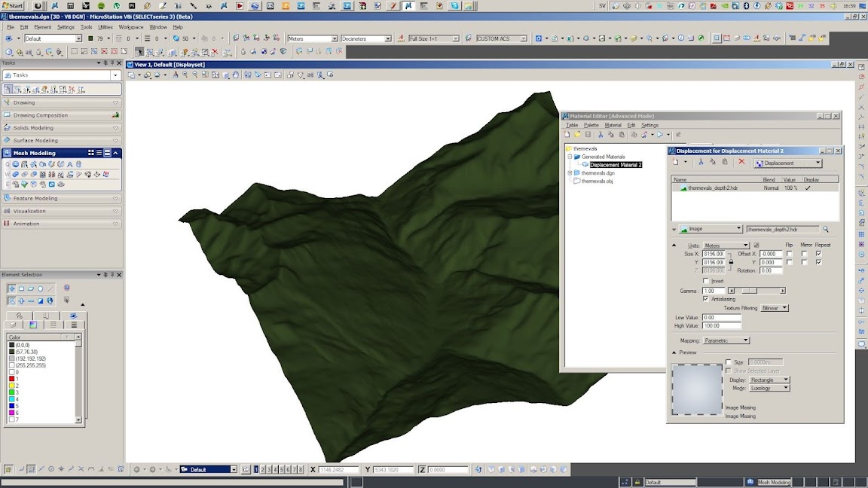
Task: Open the Texture Filtering Bilinear dropdown
Action: tap(775, 308)
